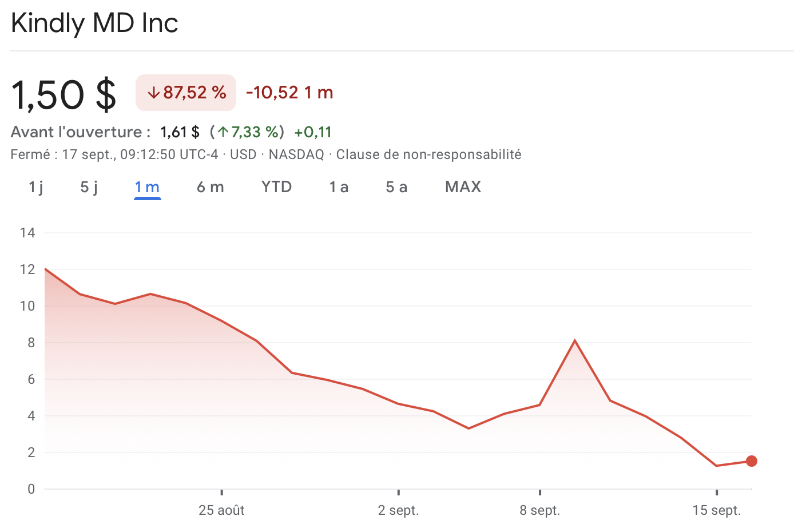Switch to the YTD chart range
Viewport: 794px width, 532px height.
[x=276, y=186]
